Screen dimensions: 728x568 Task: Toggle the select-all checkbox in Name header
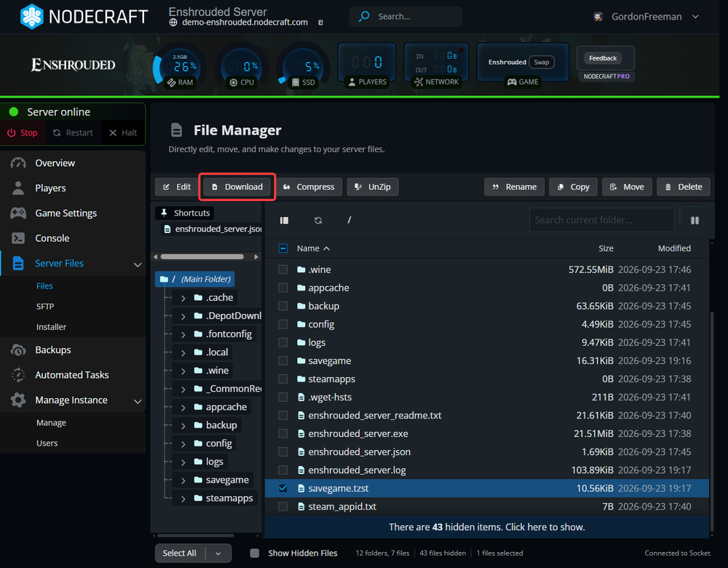point(282,248)
